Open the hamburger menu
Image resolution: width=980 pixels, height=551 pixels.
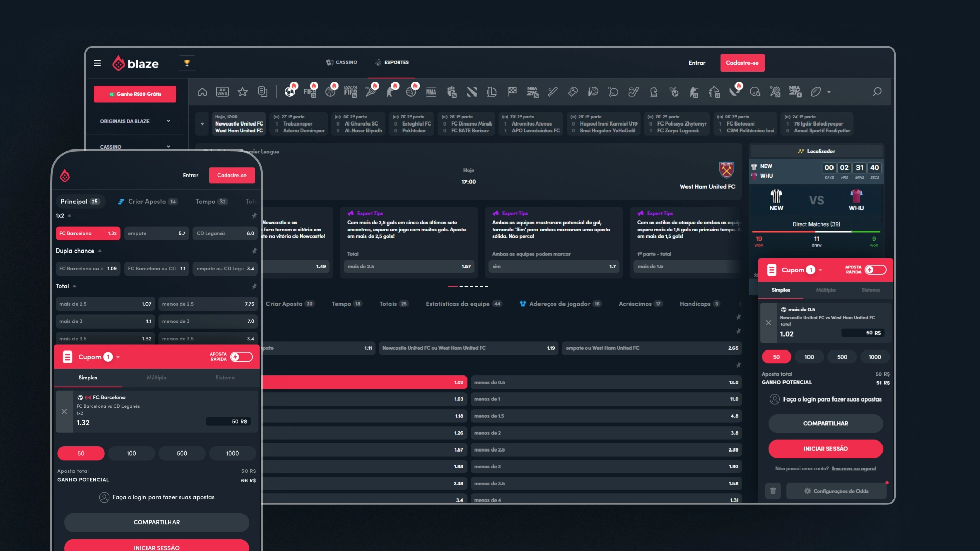(x=97, y=63)
